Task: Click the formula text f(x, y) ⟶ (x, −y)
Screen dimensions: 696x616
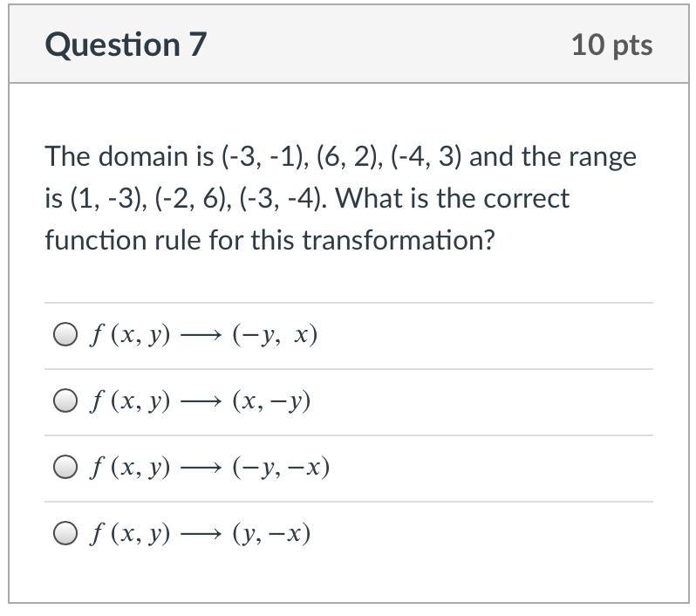Action: point(201,401)
